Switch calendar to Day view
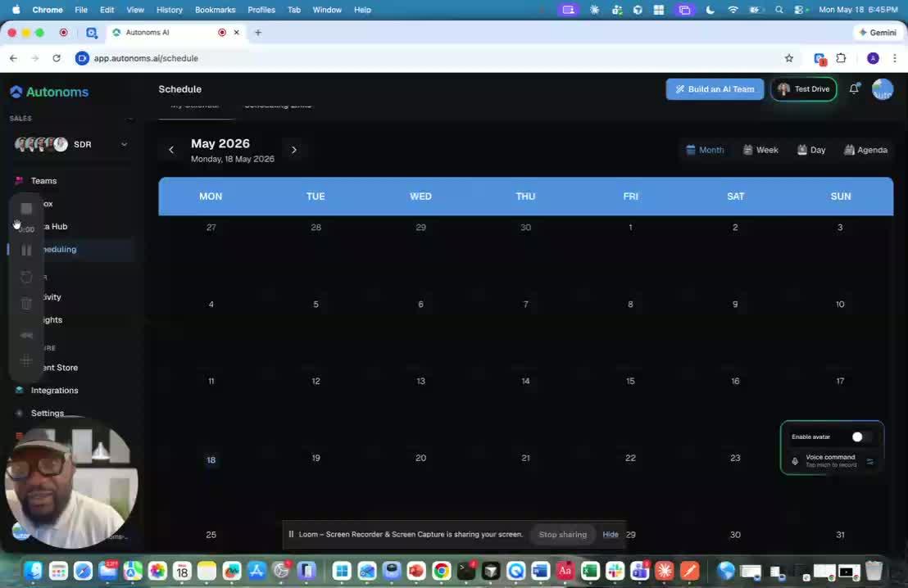Screen dimensions: 908x588 coord(810,150)
